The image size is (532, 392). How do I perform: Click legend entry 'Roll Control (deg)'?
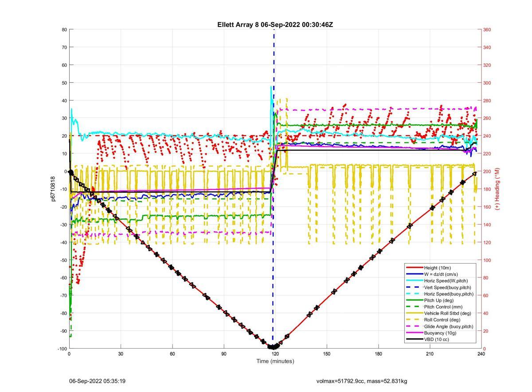tap(443, 320)
